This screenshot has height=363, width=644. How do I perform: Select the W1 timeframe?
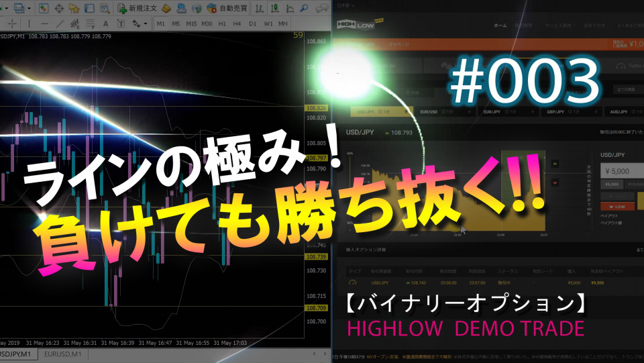tap(268, 23)
